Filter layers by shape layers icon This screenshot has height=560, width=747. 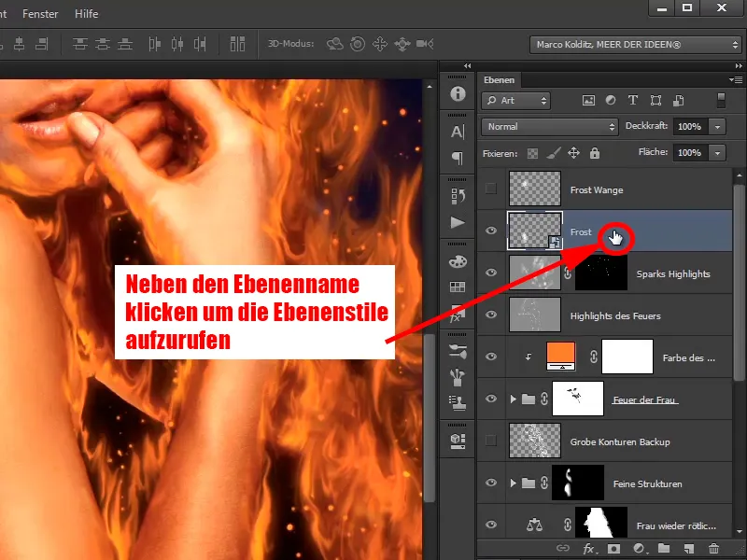655,101
